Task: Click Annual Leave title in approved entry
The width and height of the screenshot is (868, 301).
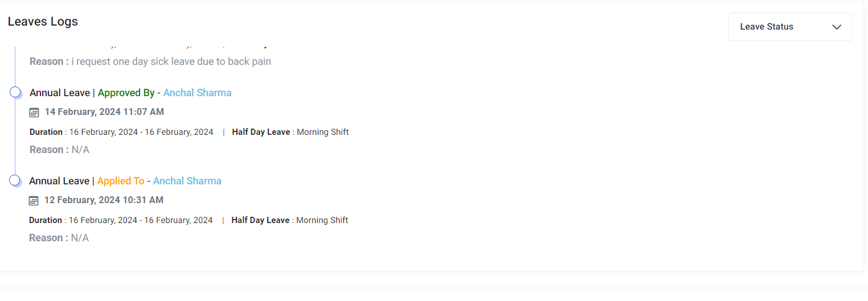Action: pos(60,93)
